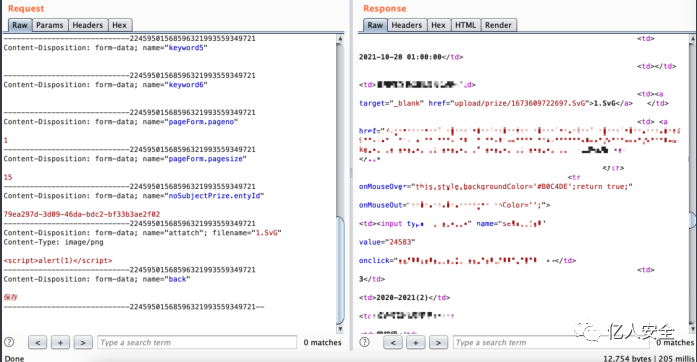Click the Request pane vertical scrollbar thumb
This screenshot has width=697, height=362.
pos(340,270)
